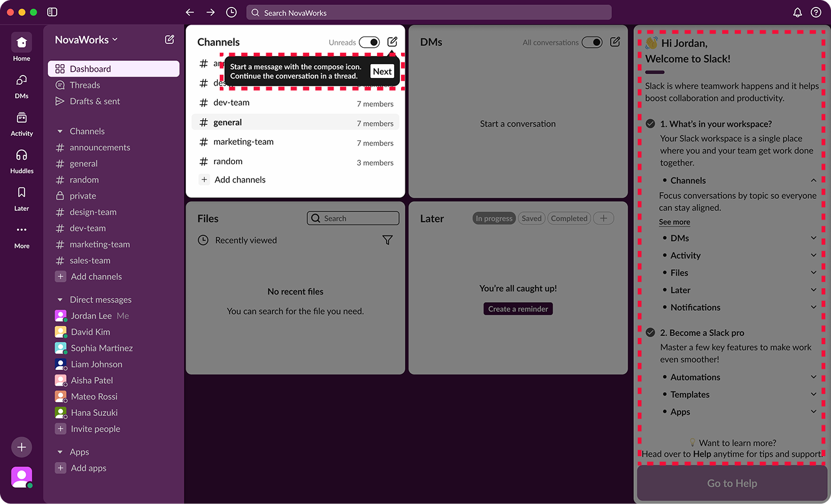The width and height of the screenshot is (831, 504).
Task: Open the Activity view in the rail
Action: (x=21, y=124)
